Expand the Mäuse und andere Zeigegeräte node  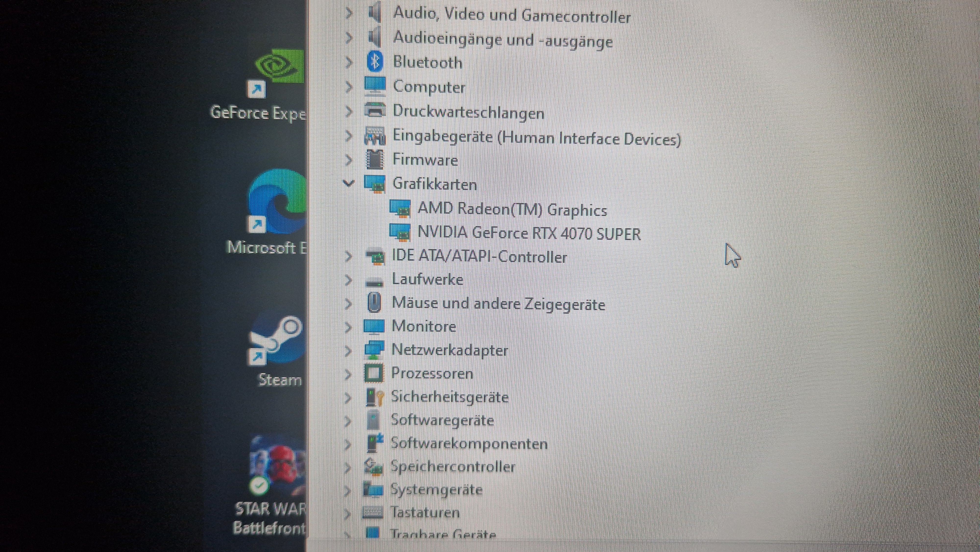[x=348, y=303]
